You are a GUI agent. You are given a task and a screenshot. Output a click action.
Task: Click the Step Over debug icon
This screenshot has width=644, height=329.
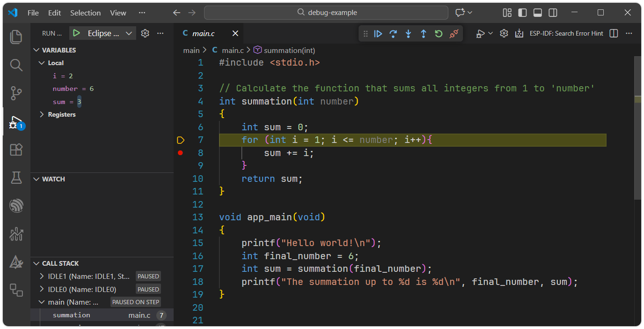(x=393, y=33)
